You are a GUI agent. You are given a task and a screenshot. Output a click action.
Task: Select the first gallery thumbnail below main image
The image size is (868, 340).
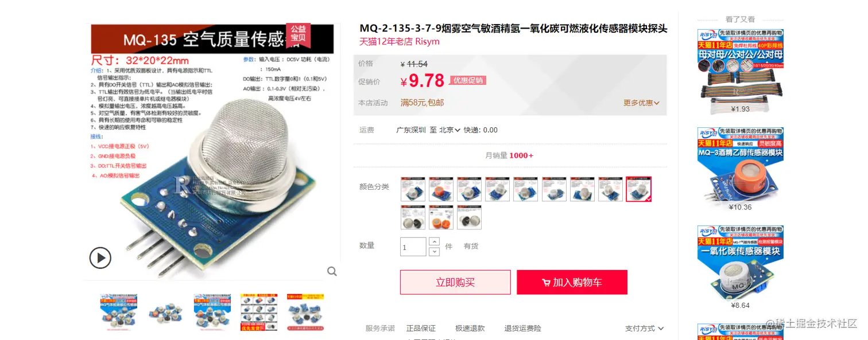point(119,312)
